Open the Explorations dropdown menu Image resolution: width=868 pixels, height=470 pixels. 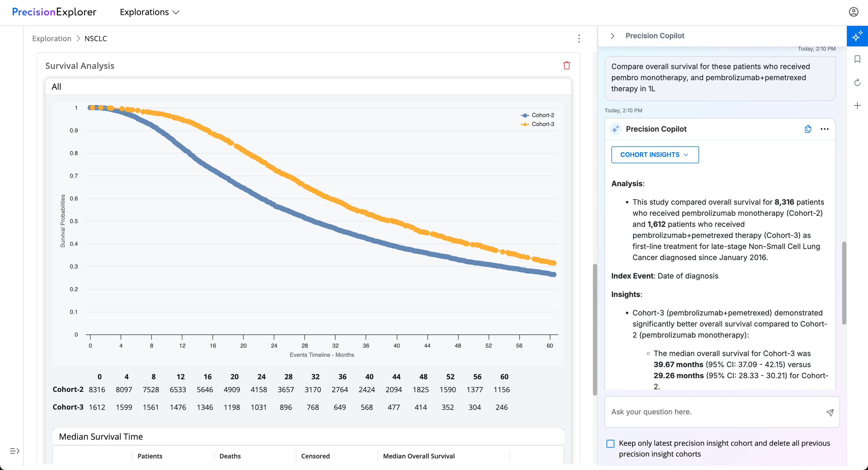[x=149, y=12]
